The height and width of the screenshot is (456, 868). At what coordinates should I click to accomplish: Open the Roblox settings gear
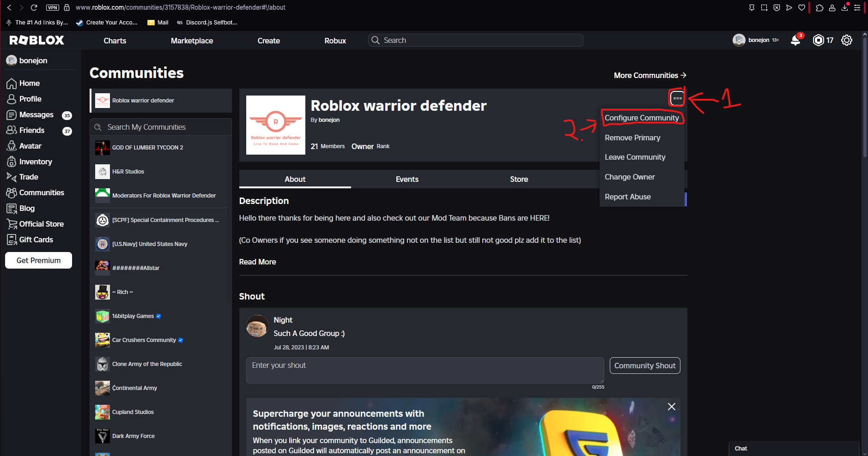[847, 40]
